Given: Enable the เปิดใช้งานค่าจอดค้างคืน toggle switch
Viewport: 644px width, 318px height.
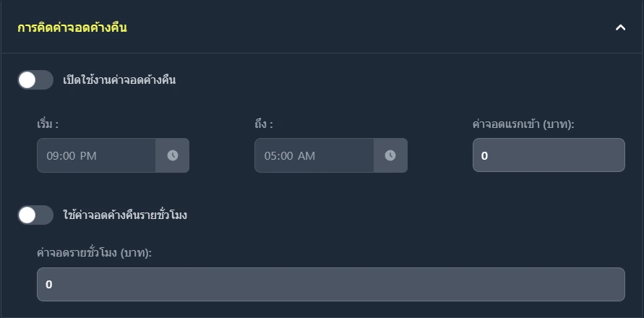Looking at the screenshot, I should [35, 79].
